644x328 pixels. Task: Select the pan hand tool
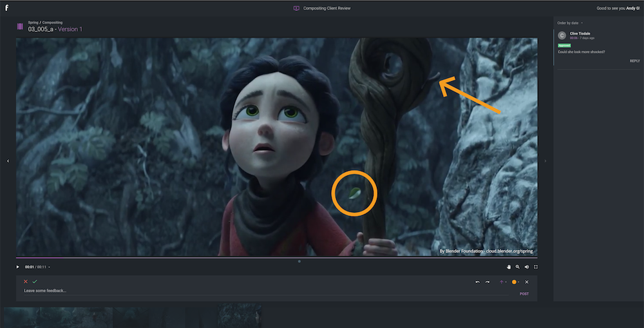tap(509, 267)
